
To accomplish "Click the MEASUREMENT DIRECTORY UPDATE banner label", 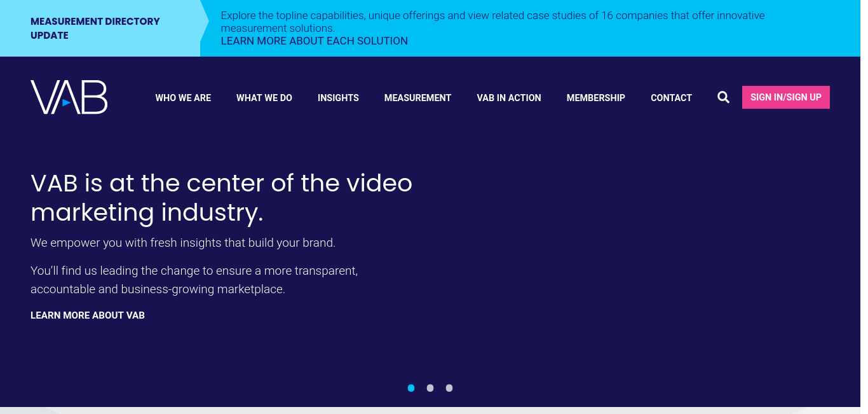I will tap(95, 28).
